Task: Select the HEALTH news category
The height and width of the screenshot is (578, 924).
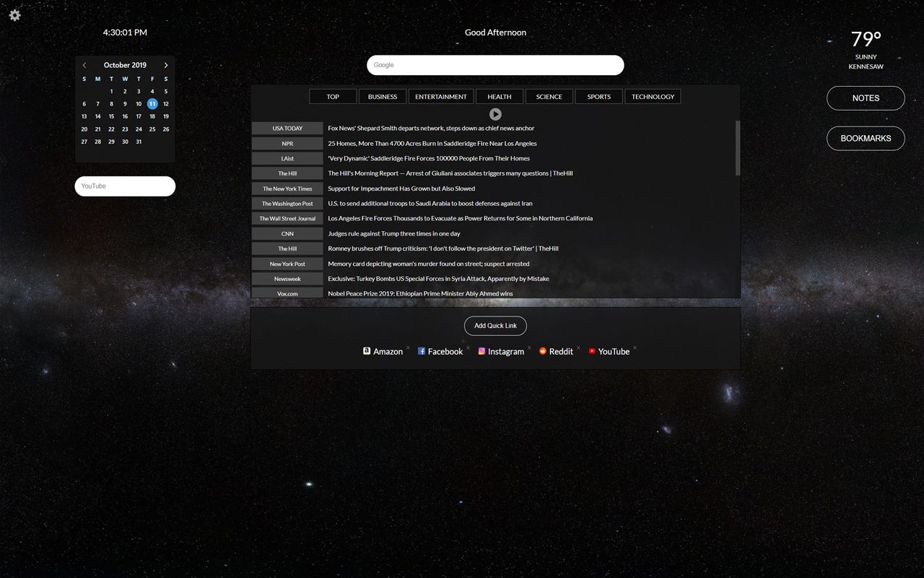Action: 499,96
